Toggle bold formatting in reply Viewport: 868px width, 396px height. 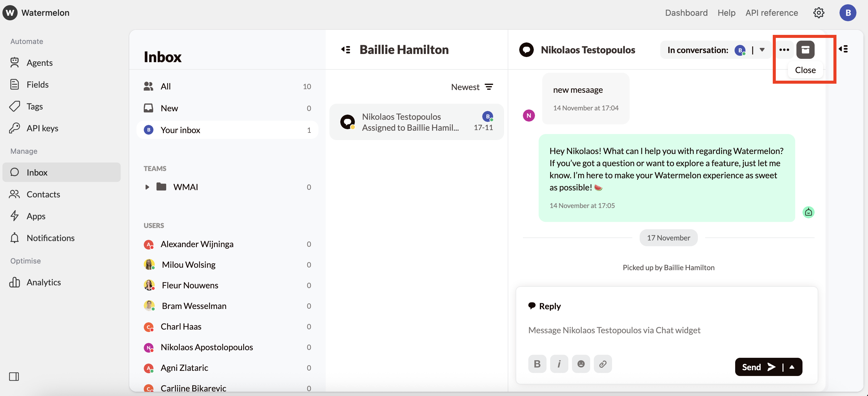tap(537, 364)
